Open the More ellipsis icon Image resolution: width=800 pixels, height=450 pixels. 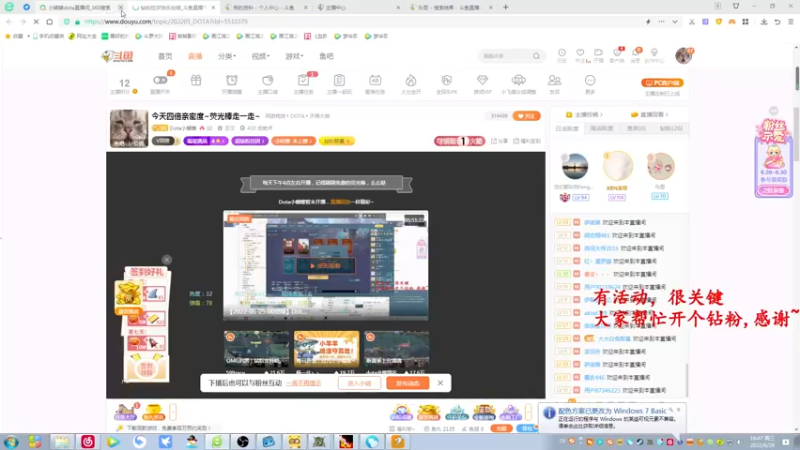(x=590, y=80)
